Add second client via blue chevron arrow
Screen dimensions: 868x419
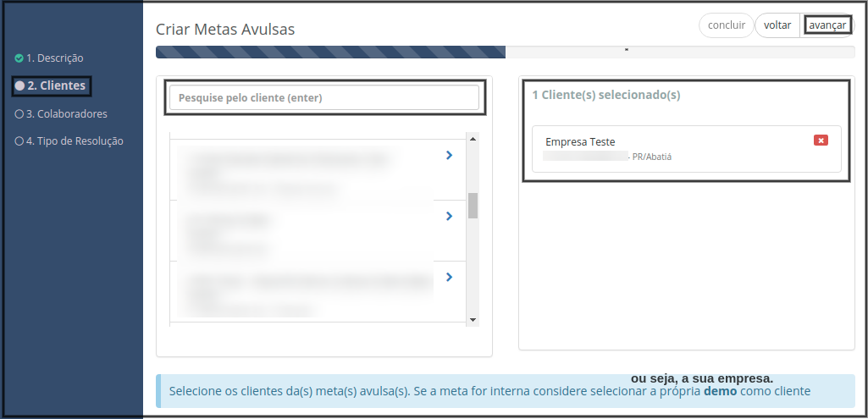click(x=449, y=216)
